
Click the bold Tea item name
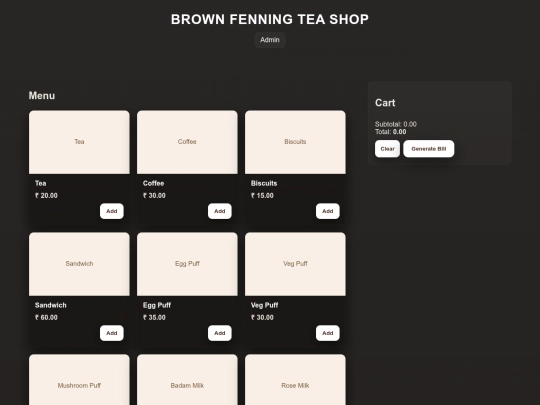41,183
